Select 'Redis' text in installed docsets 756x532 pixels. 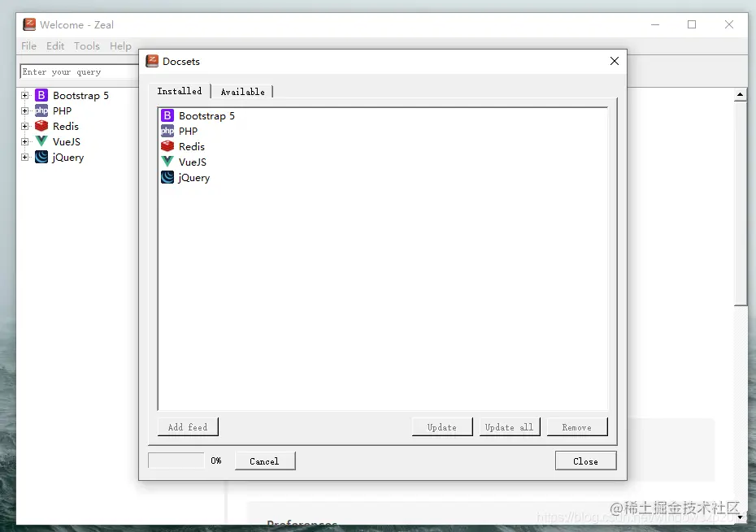pyautogui.click(x=191, y=146)
